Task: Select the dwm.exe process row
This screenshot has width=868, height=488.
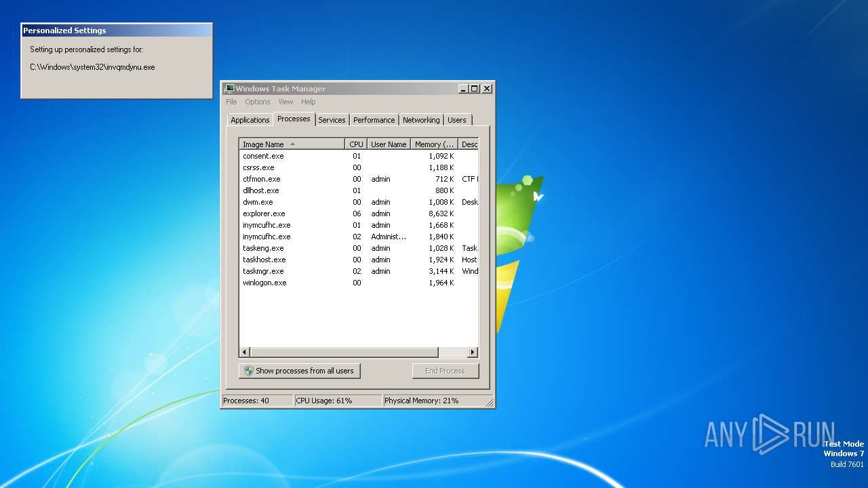Action: pos(359,202)
